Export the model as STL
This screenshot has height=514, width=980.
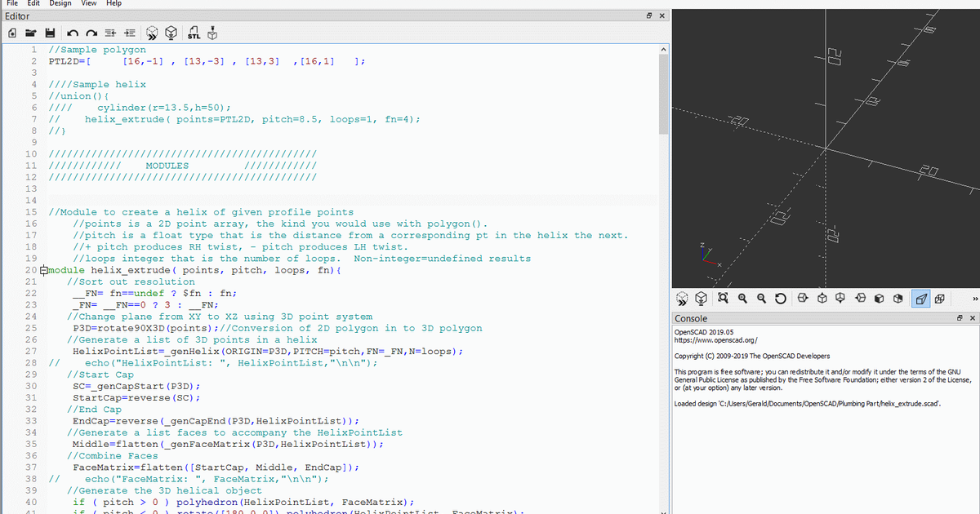[194, 31]
